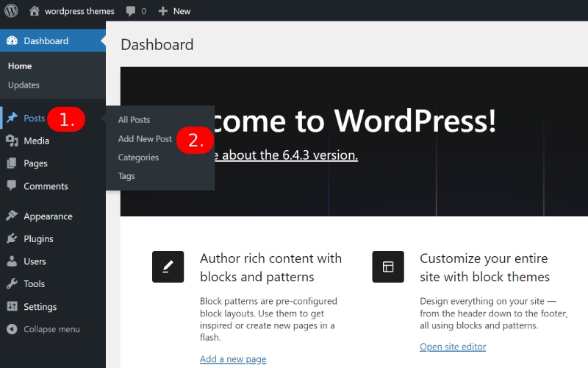Viewport: 588px width, 368px height.
Task: Open the + New content dropdown
Action: pyautogui.click(x=174, y=11)
